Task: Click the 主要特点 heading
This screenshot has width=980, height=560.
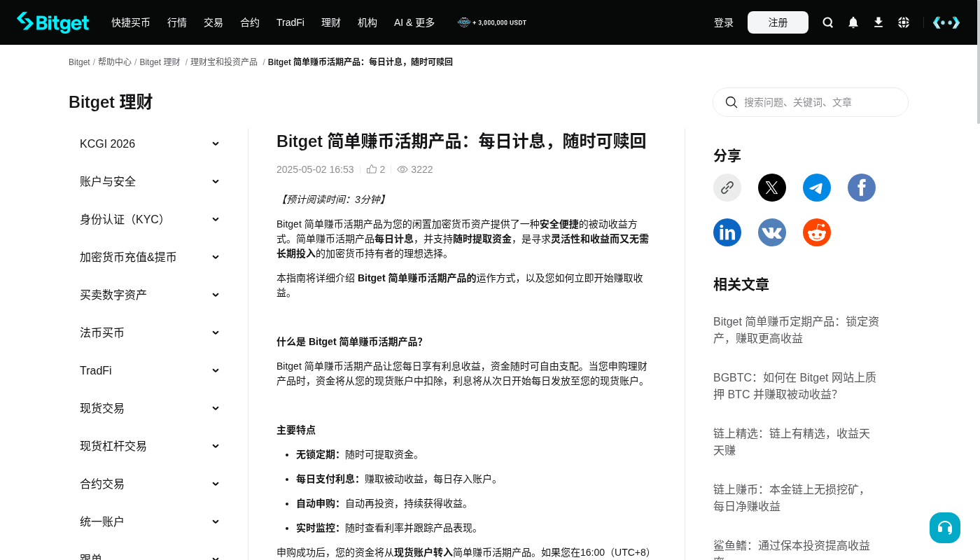Action: click(x=296, y=430)
